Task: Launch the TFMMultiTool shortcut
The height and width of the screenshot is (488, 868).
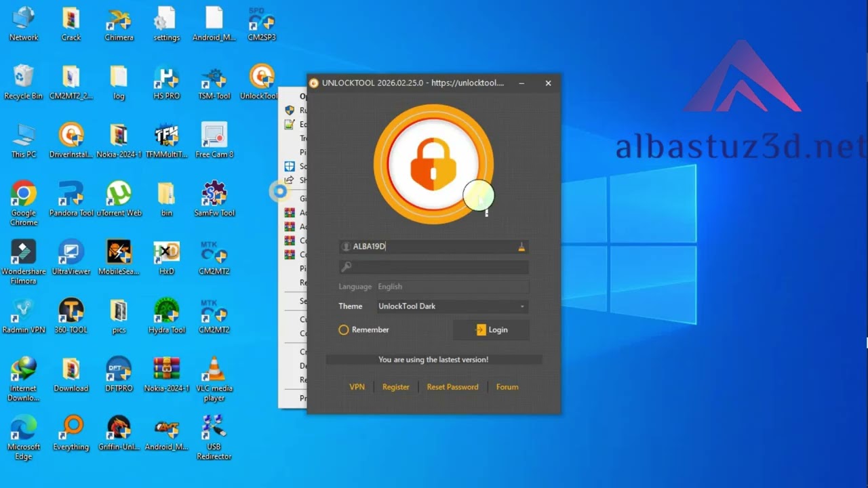Action: (x=166, y=140)
